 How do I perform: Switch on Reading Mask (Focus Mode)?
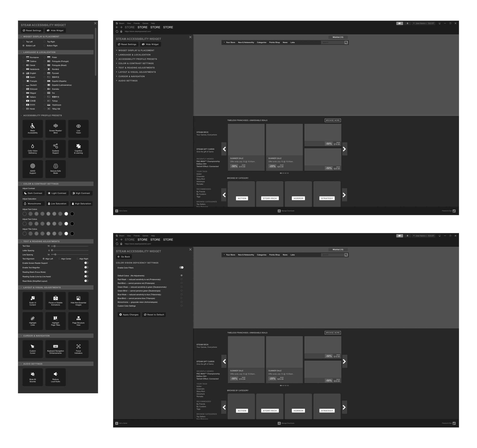coord(86,272)
